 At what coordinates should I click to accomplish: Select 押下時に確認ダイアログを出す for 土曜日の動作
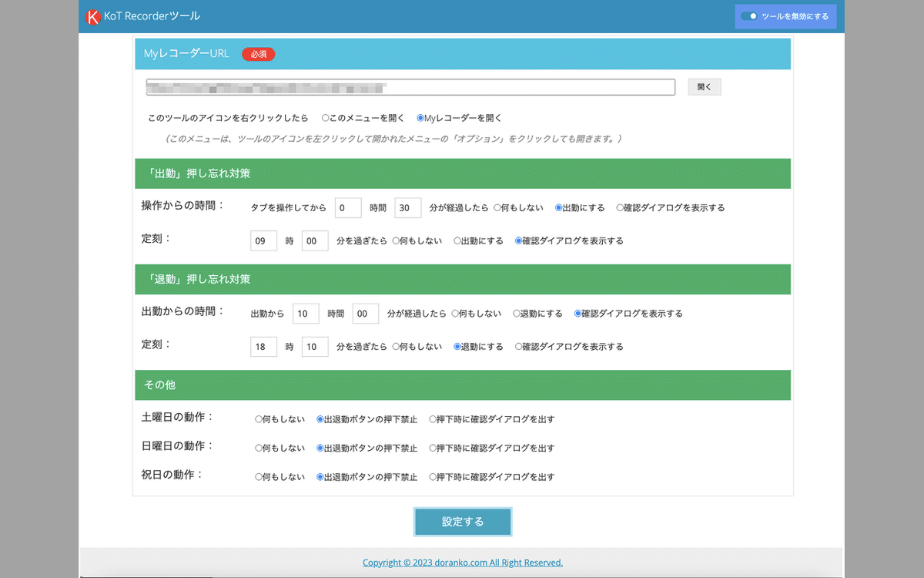click(x=433, y=420)
